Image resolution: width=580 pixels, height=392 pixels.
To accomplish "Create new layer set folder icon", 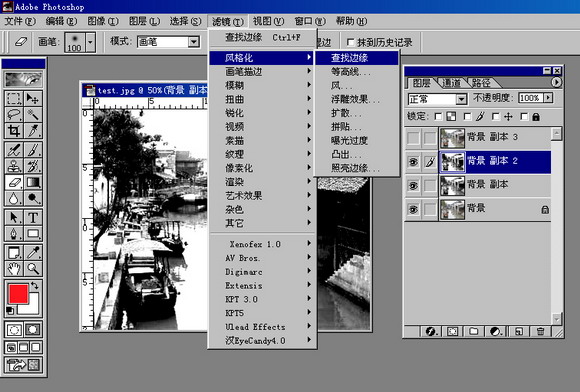I will point(474,331).
